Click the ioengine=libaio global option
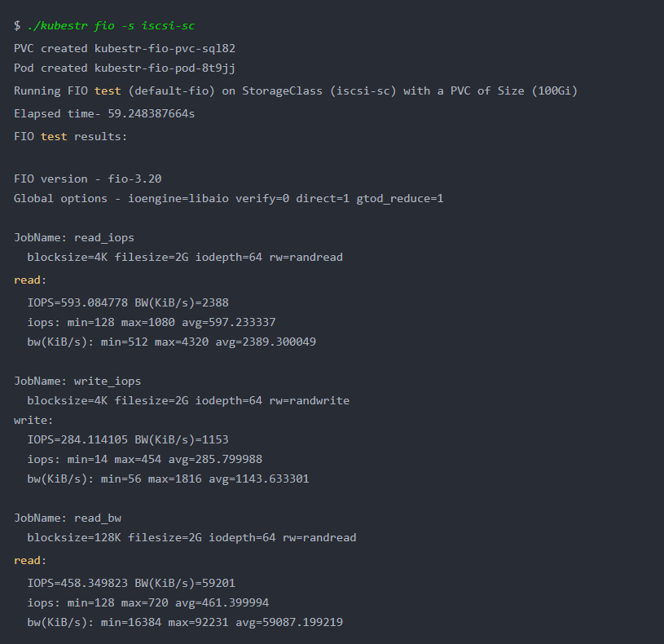This screenshot has height=644, width=664. [178, 198]
